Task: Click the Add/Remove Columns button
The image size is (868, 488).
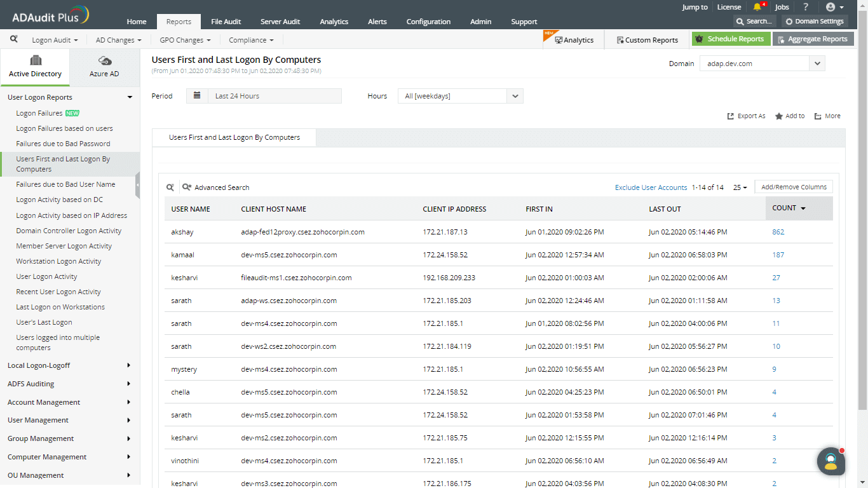Action: 793,186
